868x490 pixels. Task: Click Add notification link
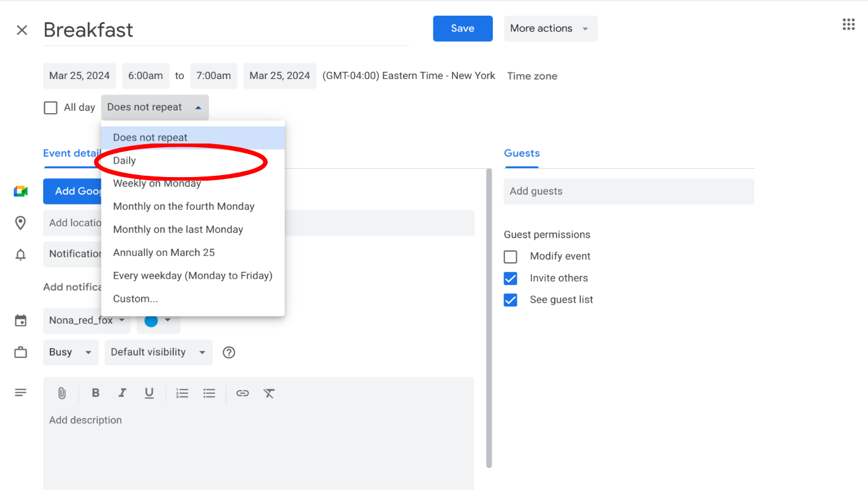(x=72, y=287)
